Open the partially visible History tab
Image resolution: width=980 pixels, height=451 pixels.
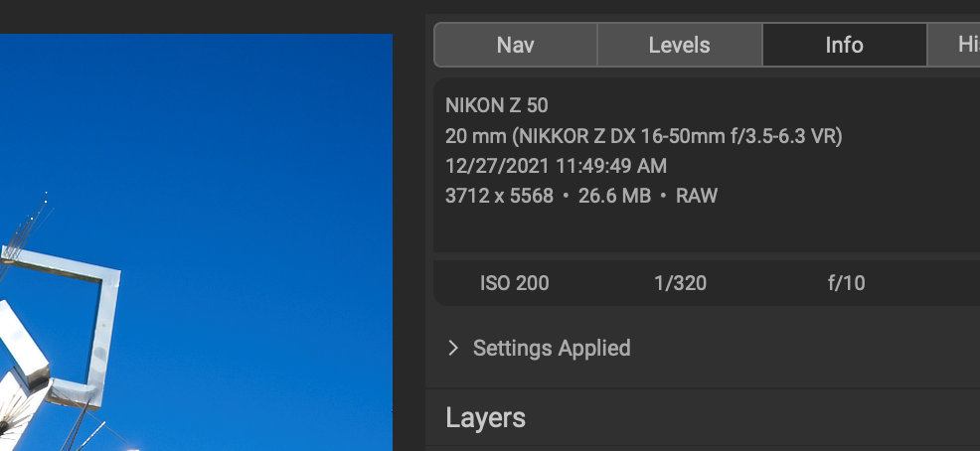[960, 45]
